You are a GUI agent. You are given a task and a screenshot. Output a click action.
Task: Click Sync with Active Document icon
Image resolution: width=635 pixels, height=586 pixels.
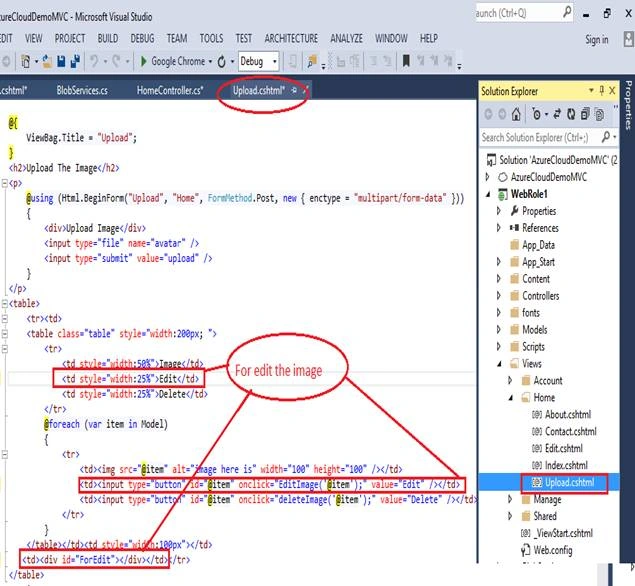(557, 114)
